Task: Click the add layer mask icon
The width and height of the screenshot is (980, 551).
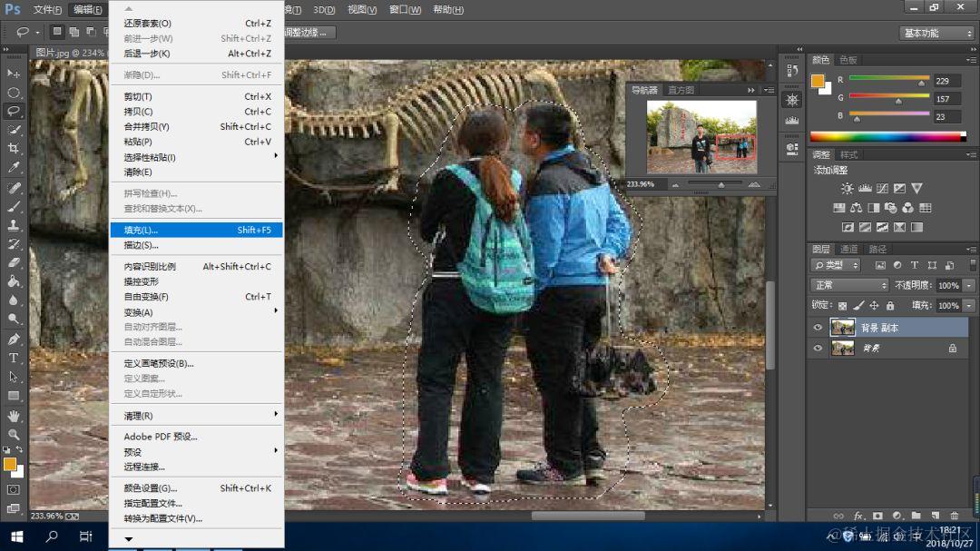Action: point(877,516)
